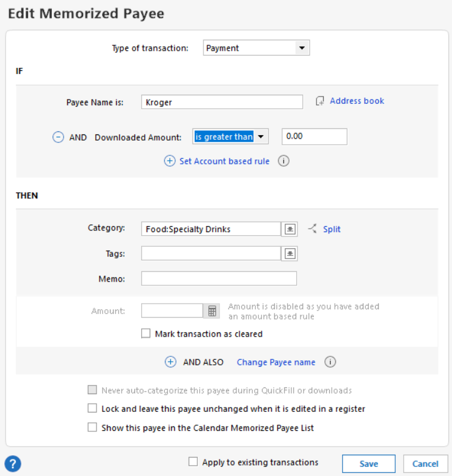Click the Address book icon

click(320, 101)
